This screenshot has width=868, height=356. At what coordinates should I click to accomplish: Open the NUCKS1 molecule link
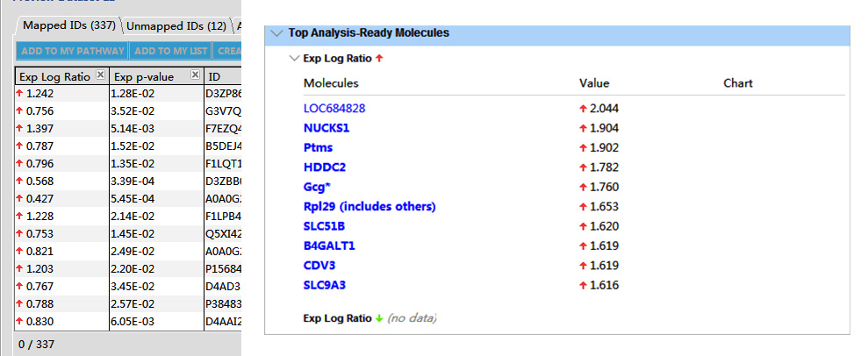(x=326, y=128)
